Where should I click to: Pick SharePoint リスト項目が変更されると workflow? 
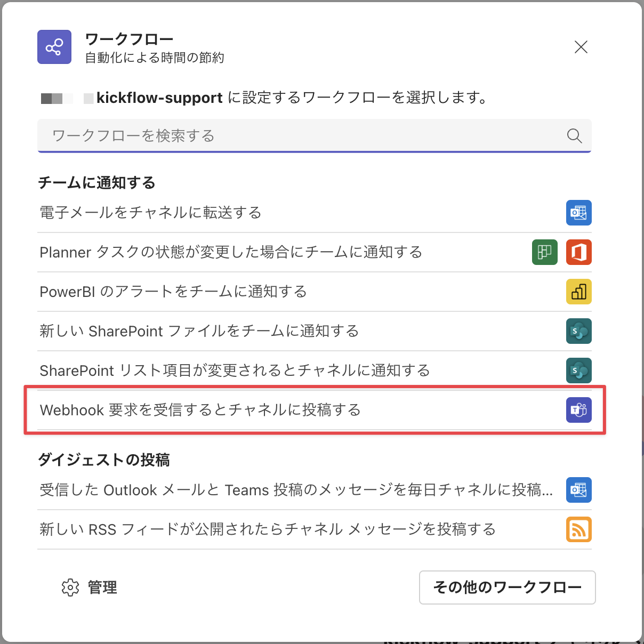pos(315,371)
